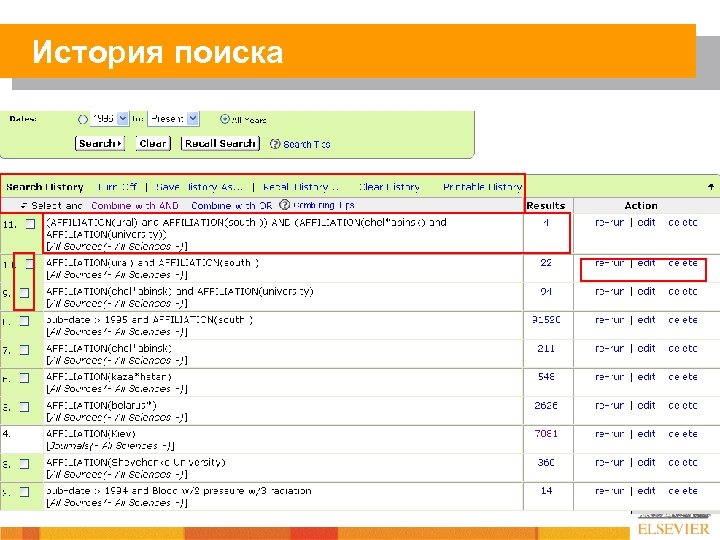Click edit for AFFILIATION(Kiev) row
This screenshot has height=540, width=720.
pyautogui.click(x=646, y=434)
